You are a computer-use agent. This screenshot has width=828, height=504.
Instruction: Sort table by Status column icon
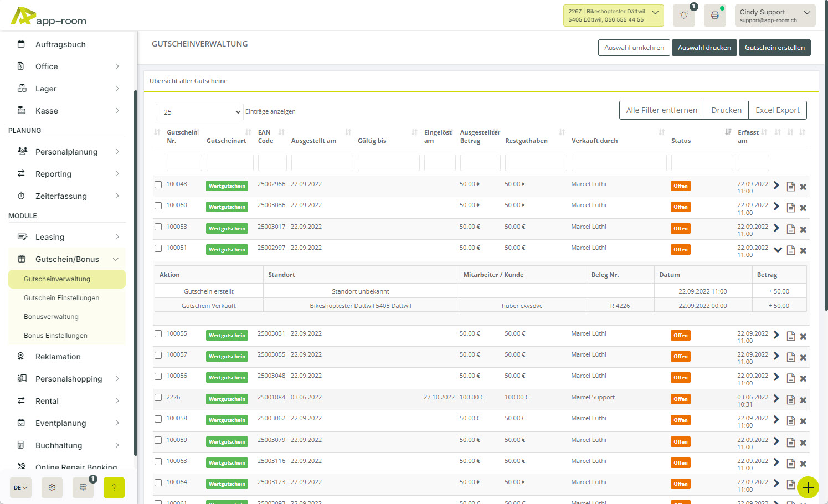728,132
